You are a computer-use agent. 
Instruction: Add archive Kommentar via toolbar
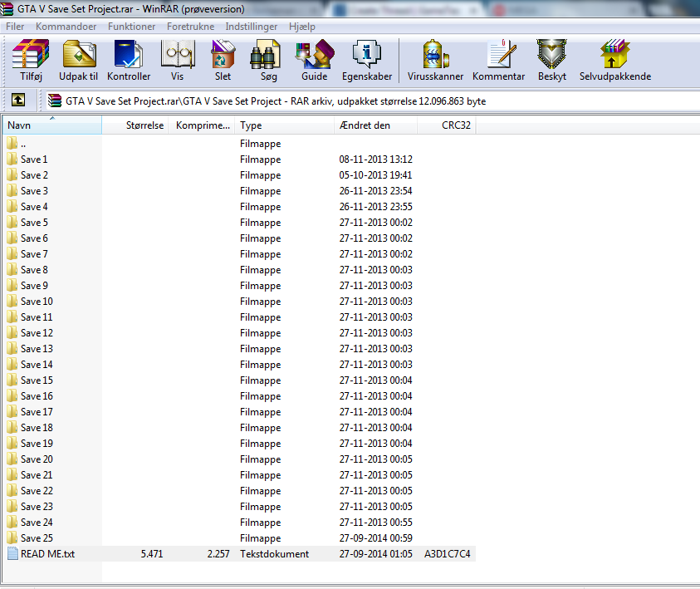click(502, 54)
